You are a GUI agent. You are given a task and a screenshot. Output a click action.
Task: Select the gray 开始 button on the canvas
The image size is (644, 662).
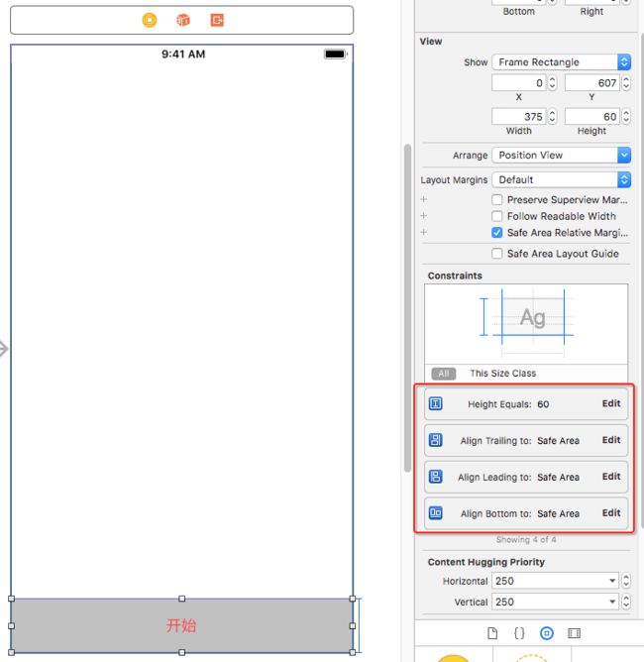[182, 625]
